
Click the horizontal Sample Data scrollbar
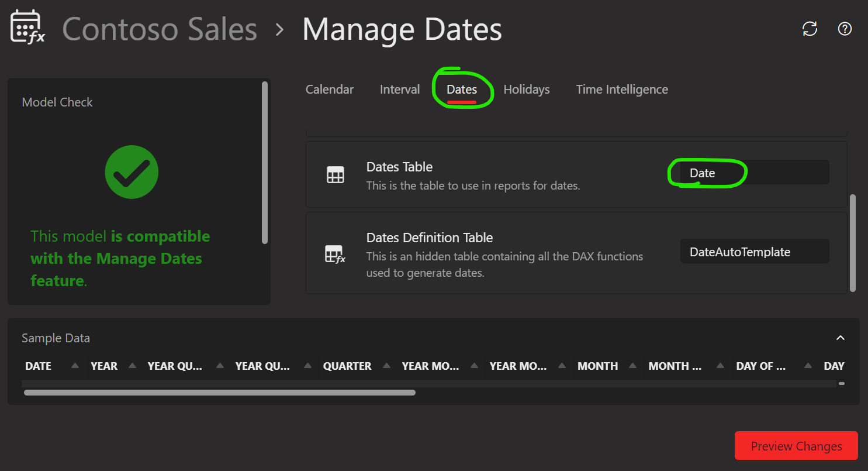click(219, 392)
